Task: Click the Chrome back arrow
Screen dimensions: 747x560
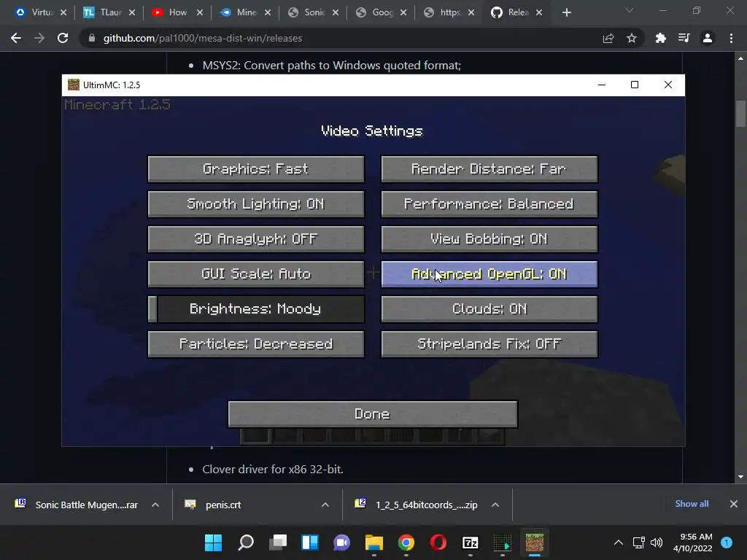Action: tap(16, 38)
